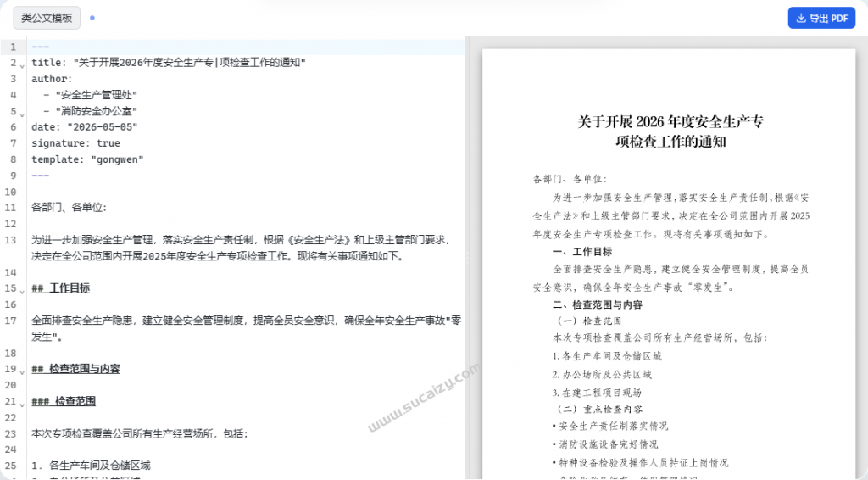Click the 导出 PDF export button

click(x=821, y=19)
